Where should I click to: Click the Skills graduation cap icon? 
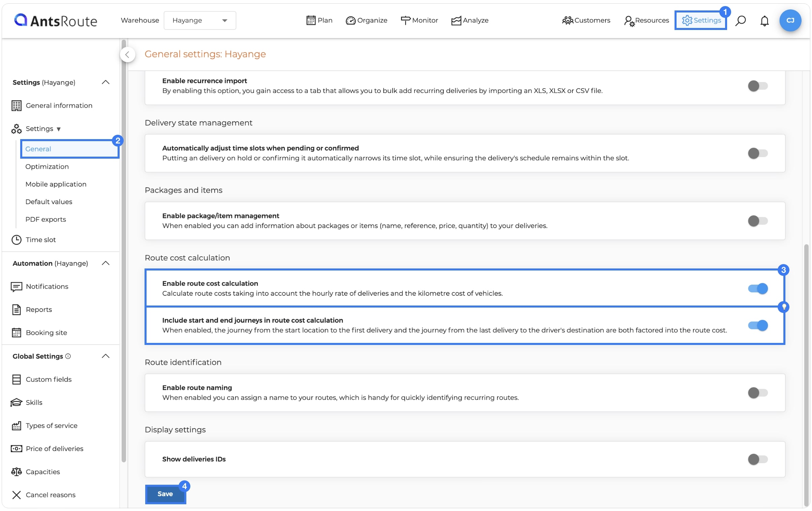[17, 403]
